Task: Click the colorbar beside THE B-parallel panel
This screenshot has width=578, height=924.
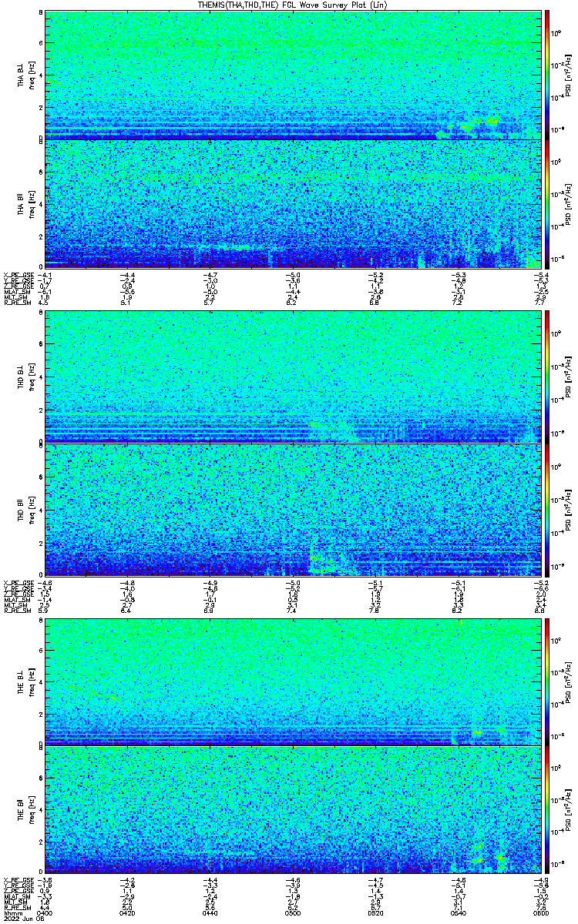Action: 547,810
